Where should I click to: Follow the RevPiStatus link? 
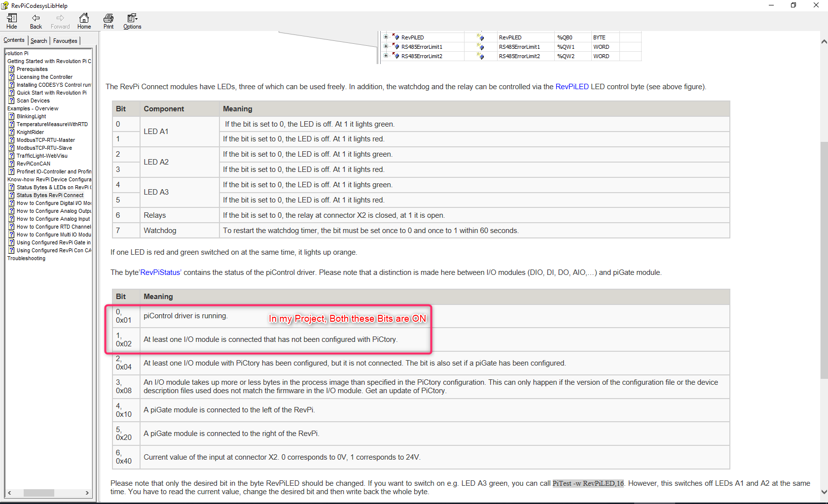click(x=160, y=272)
